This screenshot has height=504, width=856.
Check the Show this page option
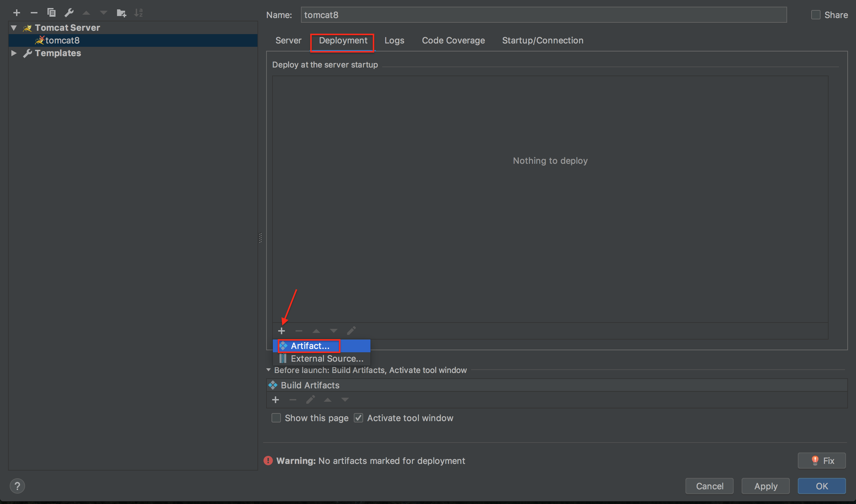pyautogui.click(x=276, y=418)
